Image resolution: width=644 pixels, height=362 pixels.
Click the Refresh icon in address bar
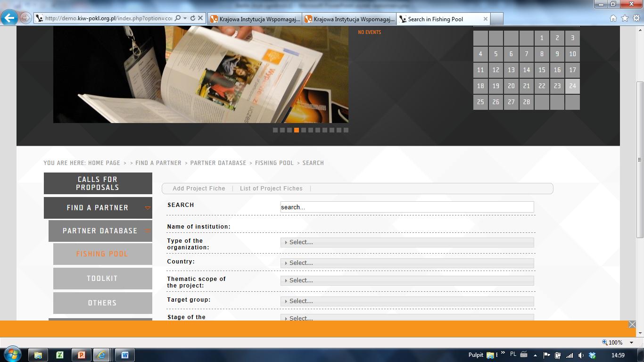(x=192, y=18)
